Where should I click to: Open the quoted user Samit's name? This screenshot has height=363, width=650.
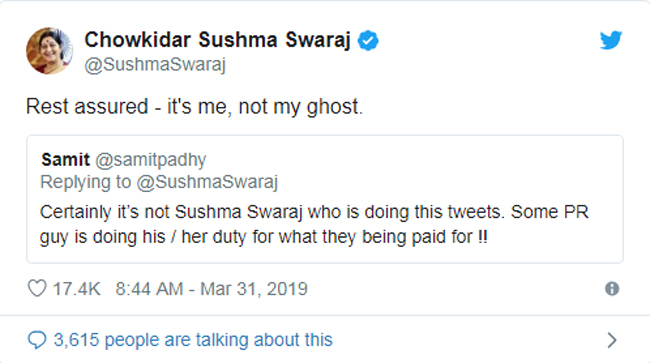click(x=65, y=160)
